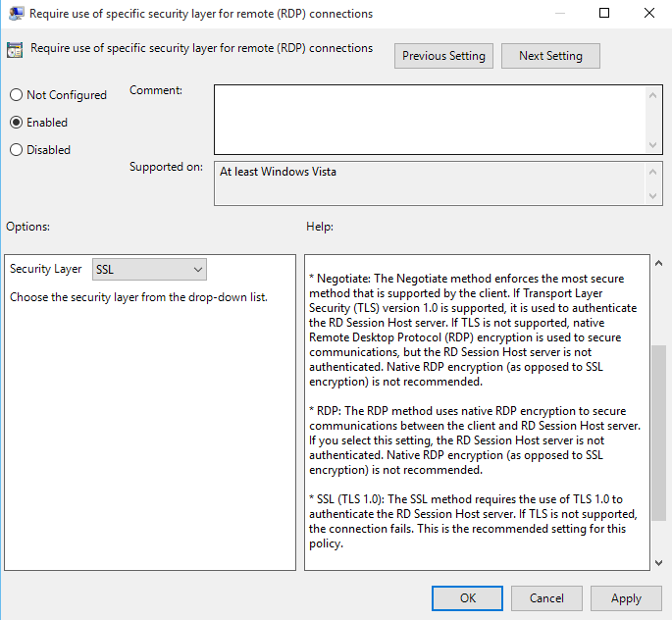Click inside the Comment text box
Image resolution: width=672 pixels, height=620 pixels.
click(431, 120)
